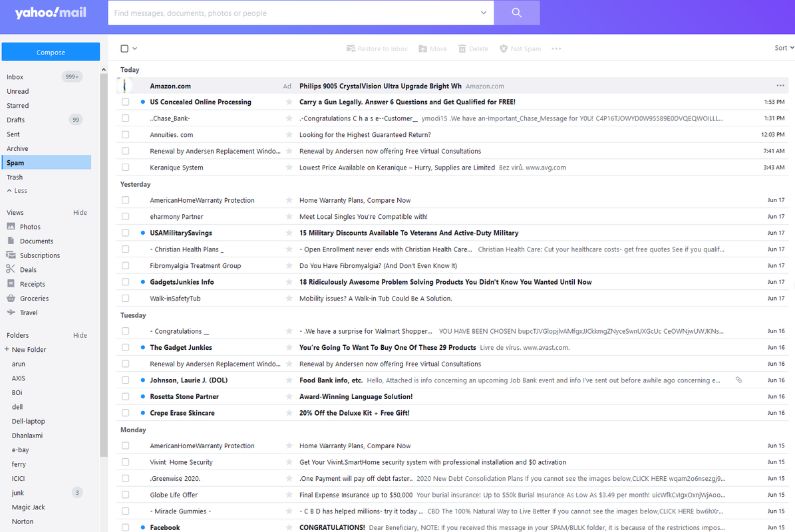The image size is (795, 532).
Task: Check the AmericanHomeWarranty Protection Jun 17 email
Action: pyautogui.click(x=125, y=200)
